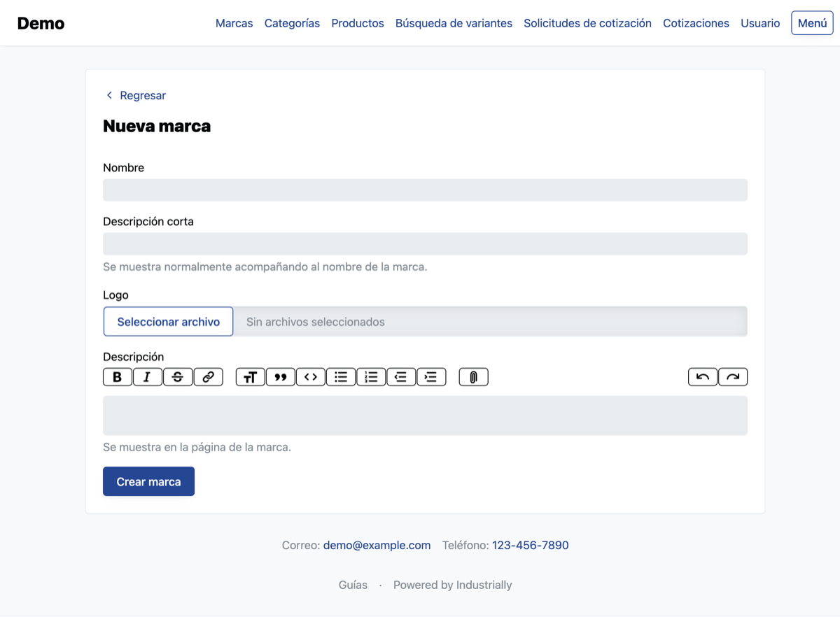This screenshot has height=617, width=840.
Task: Insert a code block using the code icon
Action: (310, 376)
